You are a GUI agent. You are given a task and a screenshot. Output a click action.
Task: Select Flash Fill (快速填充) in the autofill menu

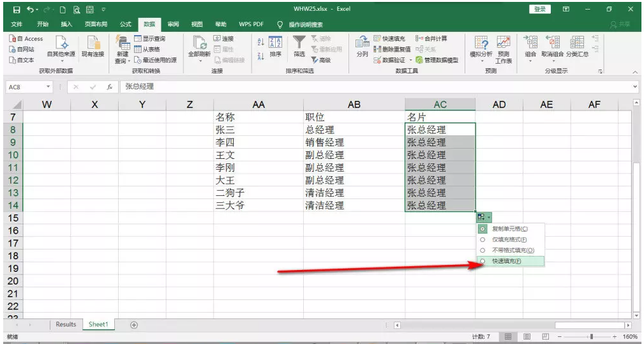tap(510, 261)
